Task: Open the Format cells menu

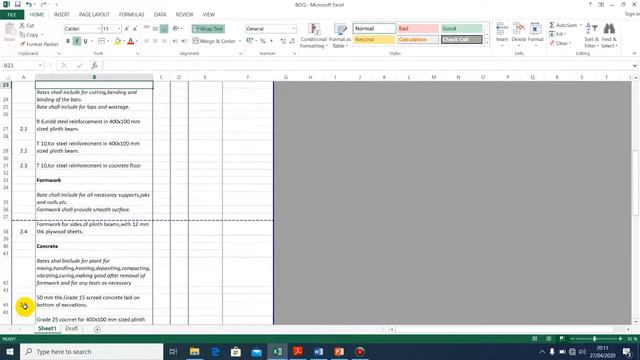Action: (x=536, y=34)
